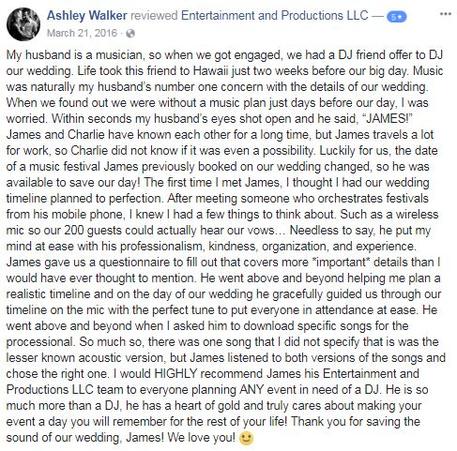This screenshot has width=457, height=451.
Task: Click the blue 5-star rating badge
Action: (396, 17)
